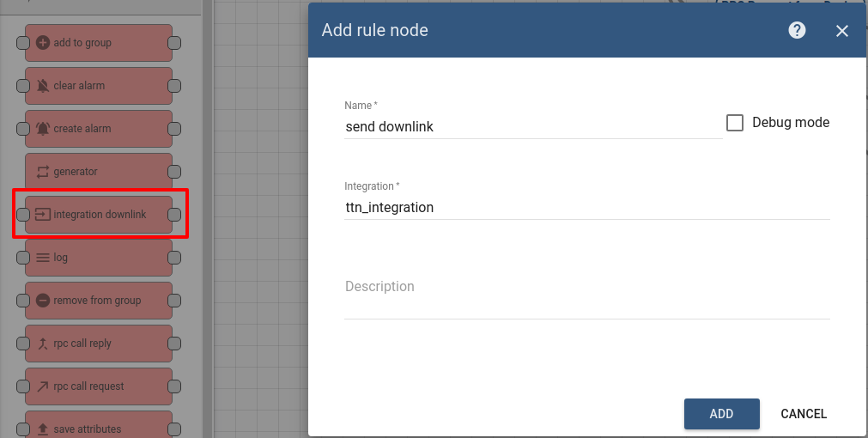
Task: Click the CANCEL button
Action: 804,414
